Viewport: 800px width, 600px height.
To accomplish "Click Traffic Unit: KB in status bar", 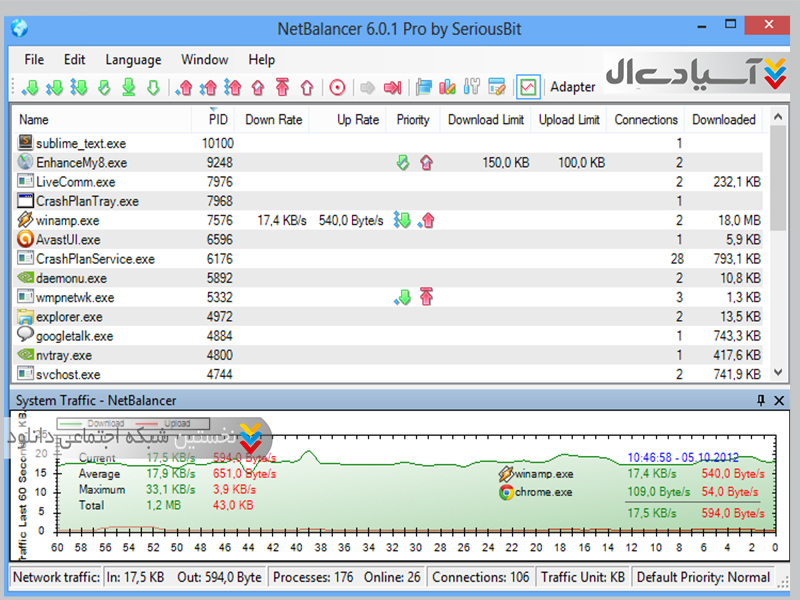I will pos(581,577).
